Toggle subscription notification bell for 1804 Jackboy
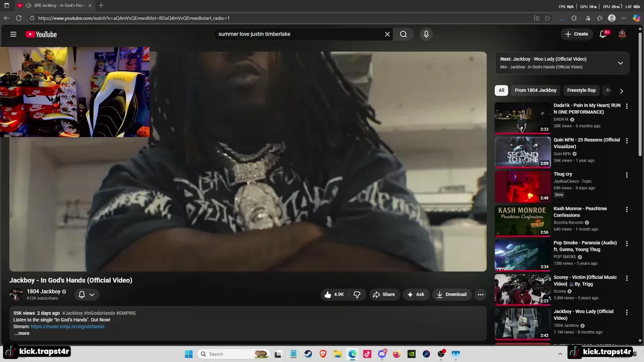This screenshot has width=644, height=362. pos(87,295)
